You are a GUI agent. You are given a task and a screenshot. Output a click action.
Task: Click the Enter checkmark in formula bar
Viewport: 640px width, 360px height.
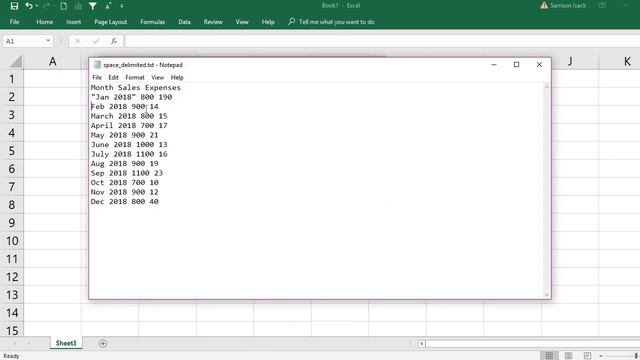pos(96,41)
